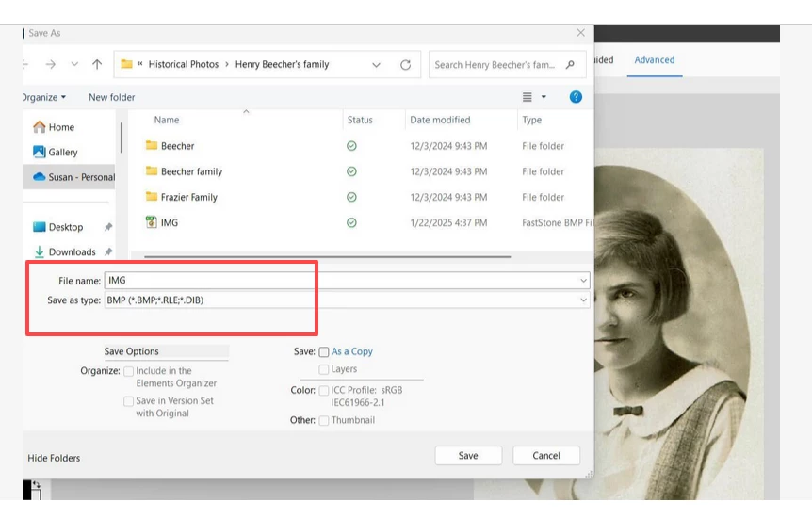Click the swap colors icon in editor toolbar
The image size is (812, 519).
coord(36,485)
